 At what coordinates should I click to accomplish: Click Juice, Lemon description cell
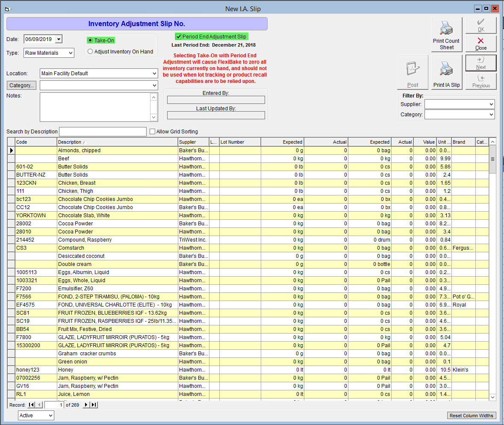coord(117,394)
